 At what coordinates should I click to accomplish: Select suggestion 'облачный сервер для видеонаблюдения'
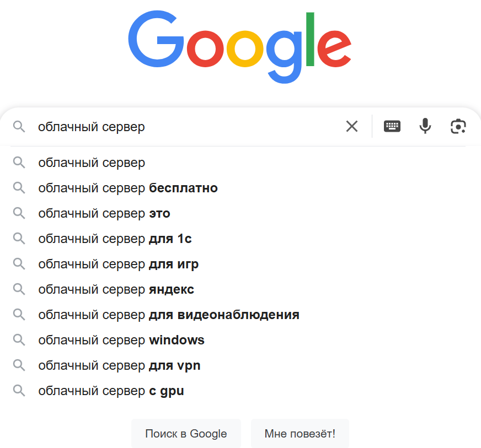(x=168, y=315)
